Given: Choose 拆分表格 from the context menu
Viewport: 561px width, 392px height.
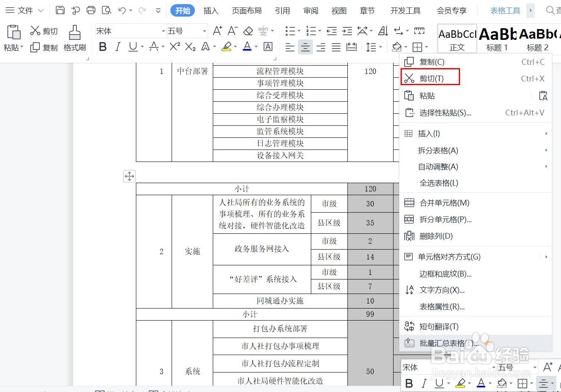Looking at the screenshot, I should (437, 150).
